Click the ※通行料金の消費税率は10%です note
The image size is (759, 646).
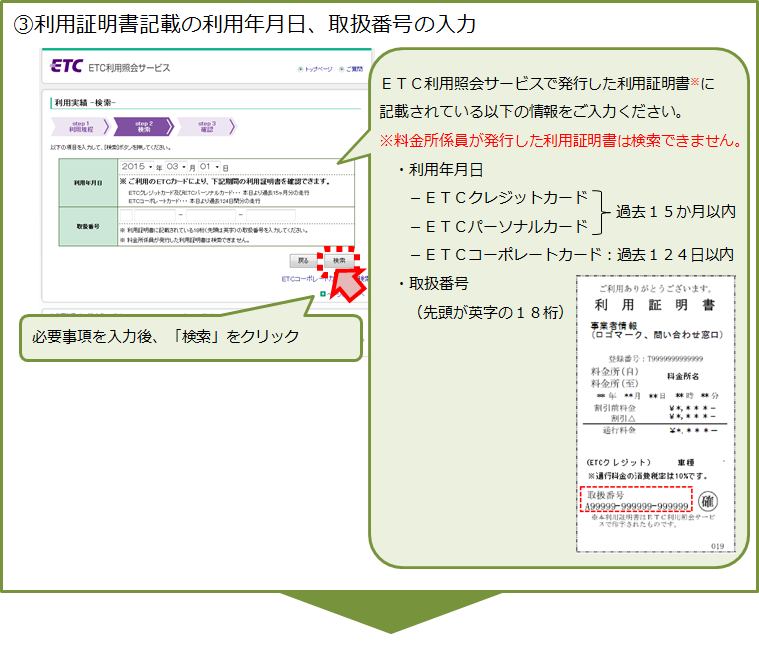(648, 476)
